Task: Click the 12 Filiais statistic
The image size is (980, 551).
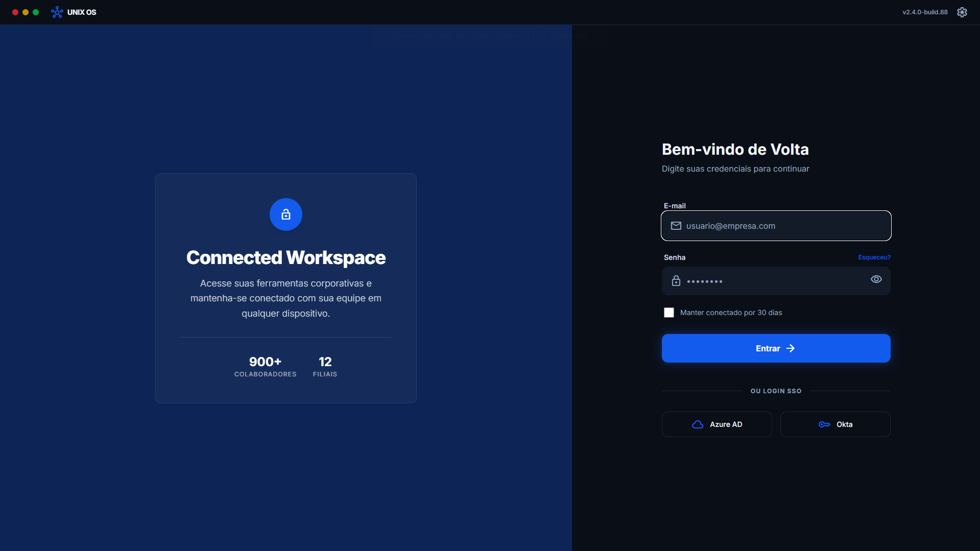Action: [x=325, y=367]
